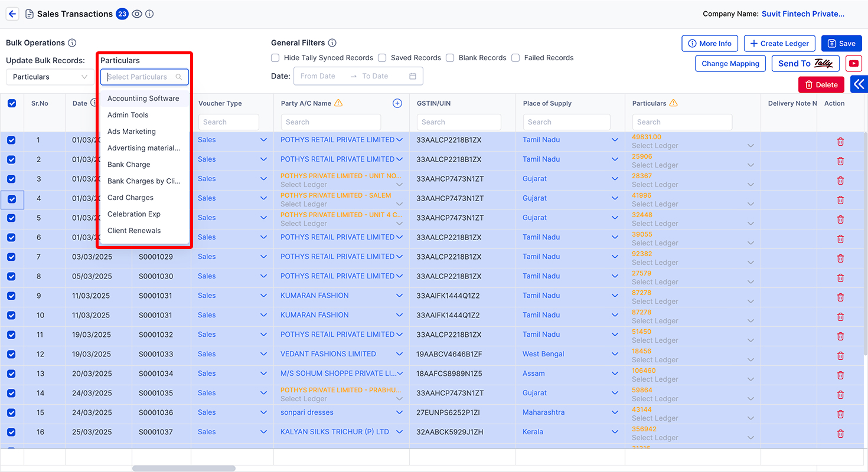
Task: Focus the Select Particulars search field
Action: 145,77
